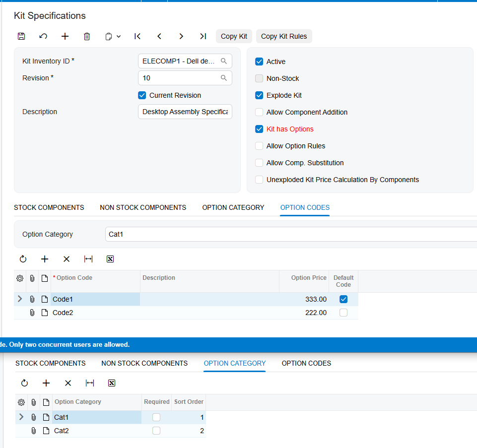Export the option codes grid to Excel
The image size is (477, 448).
click(110, 259)
